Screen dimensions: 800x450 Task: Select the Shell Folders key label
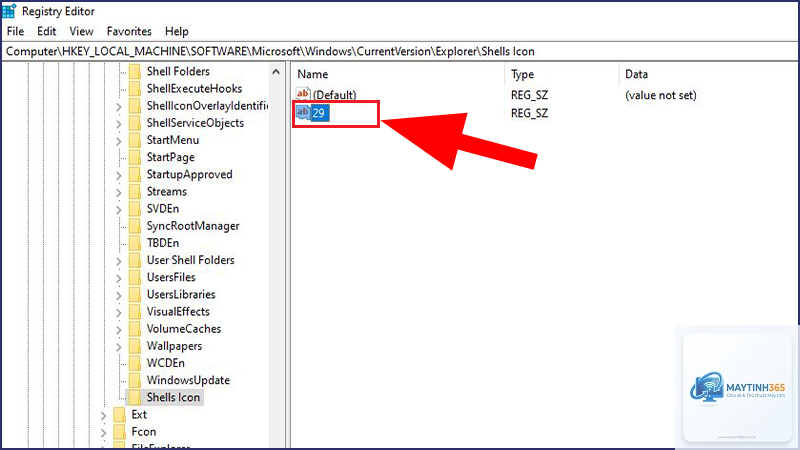point(178,71)
